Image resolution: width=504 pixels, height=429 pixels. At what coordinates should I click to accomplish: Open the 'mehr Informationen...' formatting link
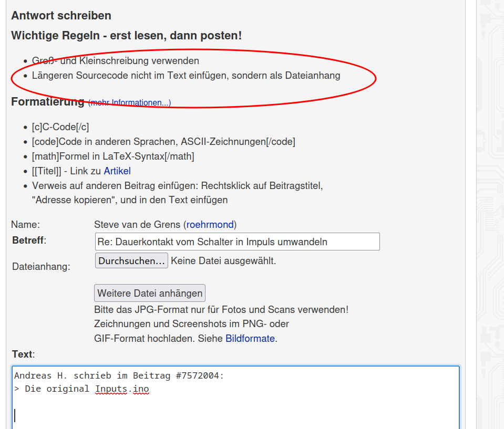point(129,102)
